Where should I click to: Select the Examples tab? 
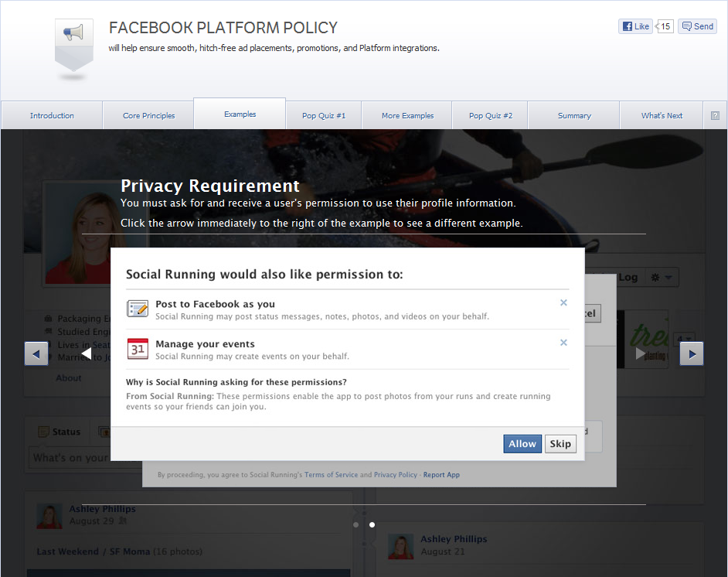[x=240, y=114]
